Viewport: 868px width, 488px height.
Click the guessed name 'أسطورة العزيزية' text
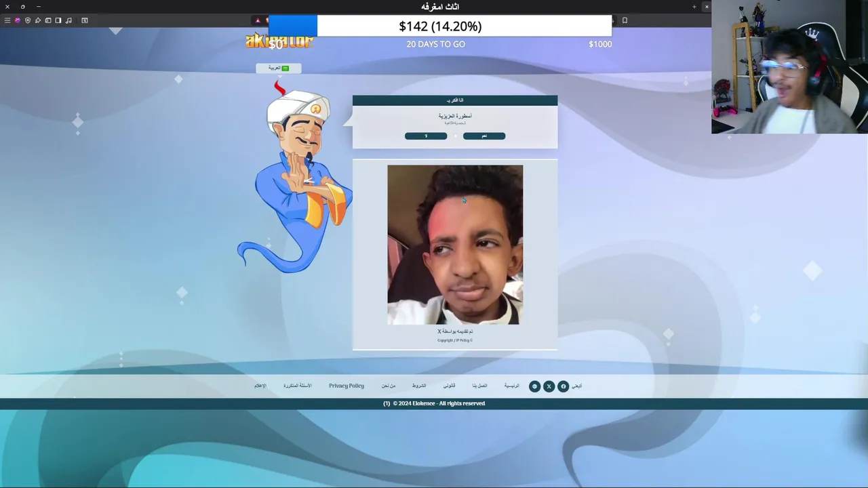(455, 116)
